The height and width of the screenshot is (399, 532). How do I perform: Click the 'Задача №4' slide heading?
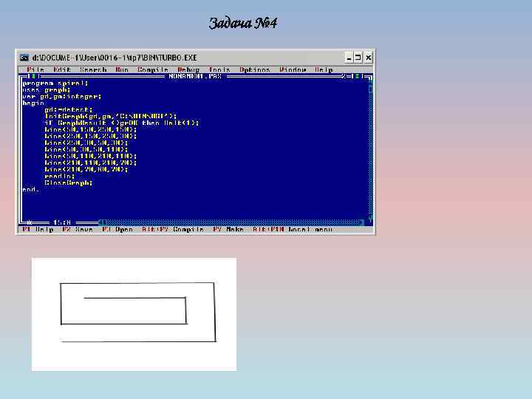pyautogui.click(x=243, y=24)
